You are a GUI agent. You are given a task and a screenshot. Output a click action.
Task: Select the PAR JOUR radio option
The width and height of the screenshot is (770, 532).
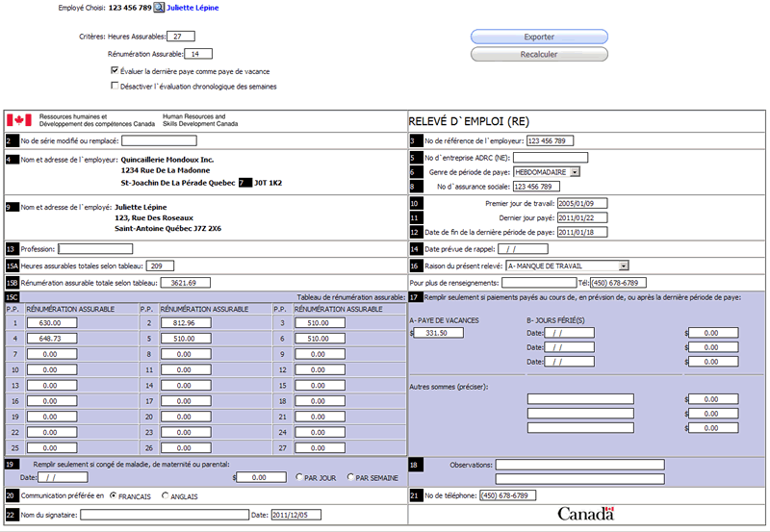[299, 476]
